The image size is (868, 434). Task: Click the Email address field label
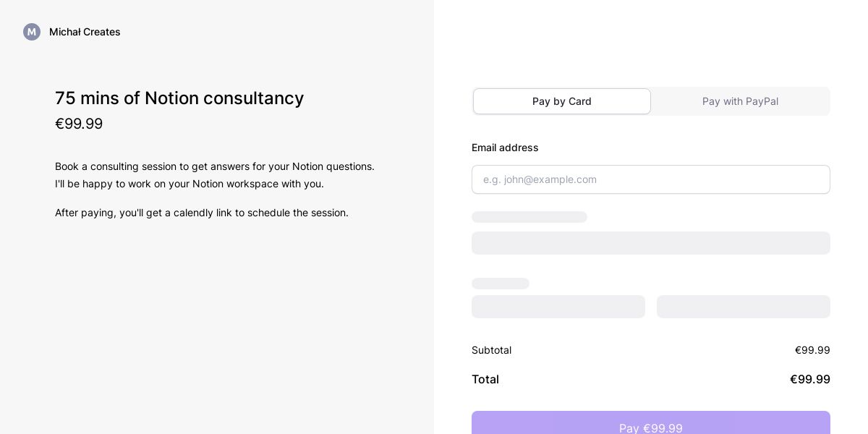tap(505, 148)
